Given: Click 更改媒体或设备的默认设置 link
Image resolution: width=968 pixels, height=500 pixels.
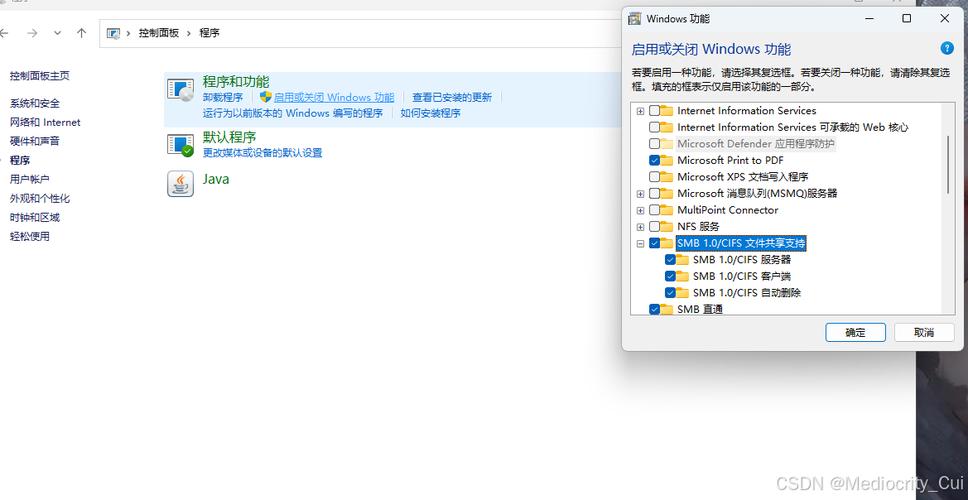Looking at the screenshot, I should click(262, 153).
